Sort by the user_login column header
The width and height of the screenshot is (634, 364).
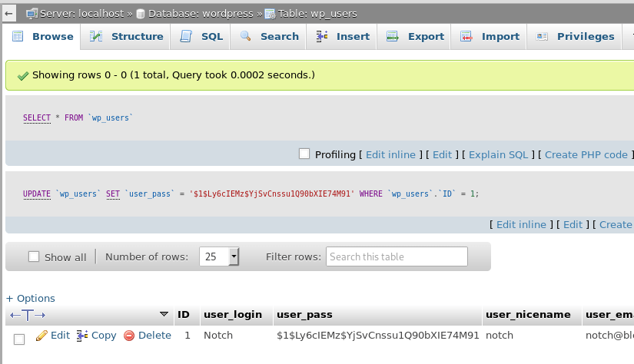(x=232, y=314)
